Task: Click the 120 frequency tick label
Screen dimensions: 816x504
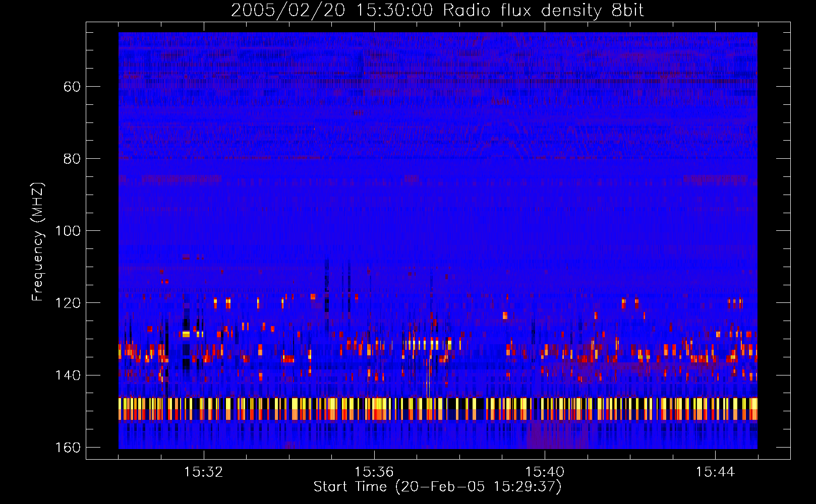Action: (x=68, y=303)
